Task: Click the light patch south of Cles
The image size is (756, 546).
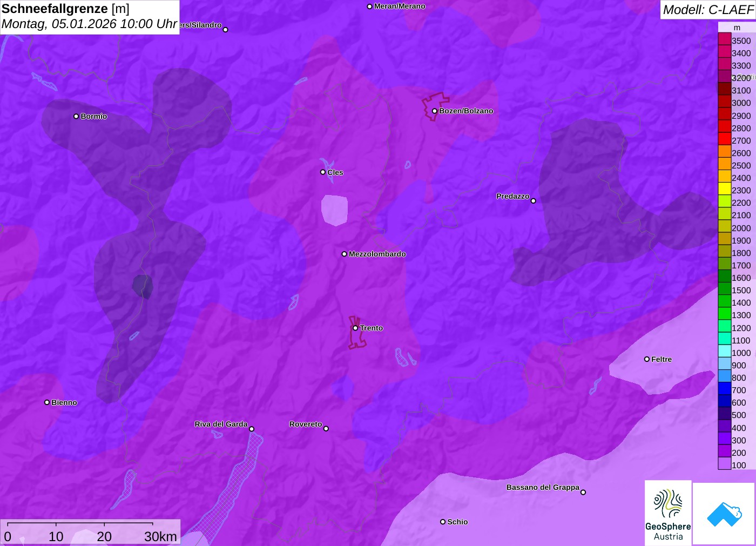Action: [x=335, y=210]
